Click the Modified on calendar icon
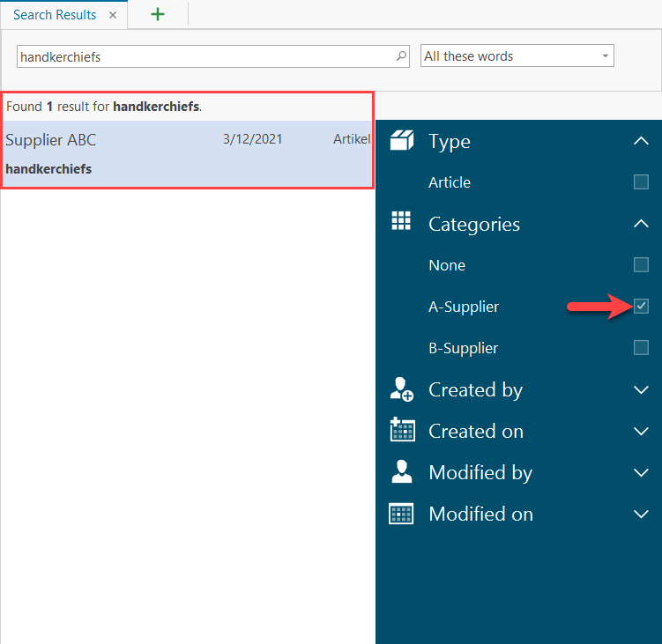This screenshot has width=662, height=644. [x=402, y=514]
